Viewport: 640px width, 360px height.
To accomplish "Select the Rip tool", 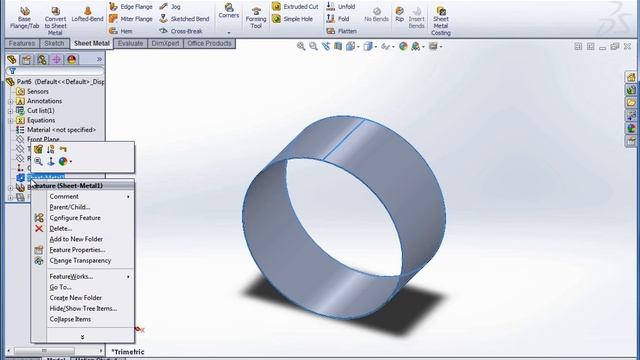I will pyautogui.click(x=399, y=15).
